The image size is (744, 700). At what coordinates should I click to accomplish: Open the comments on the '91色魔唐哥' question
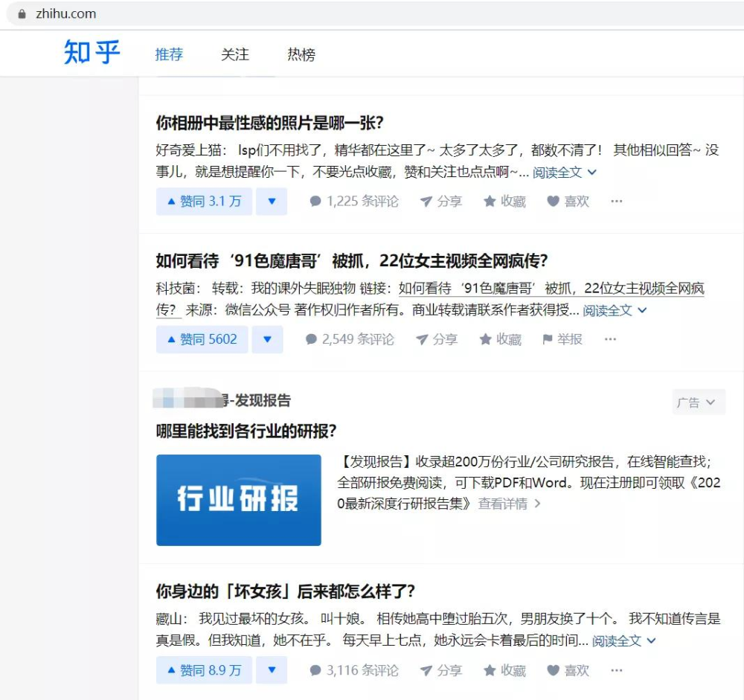[351, 338]
